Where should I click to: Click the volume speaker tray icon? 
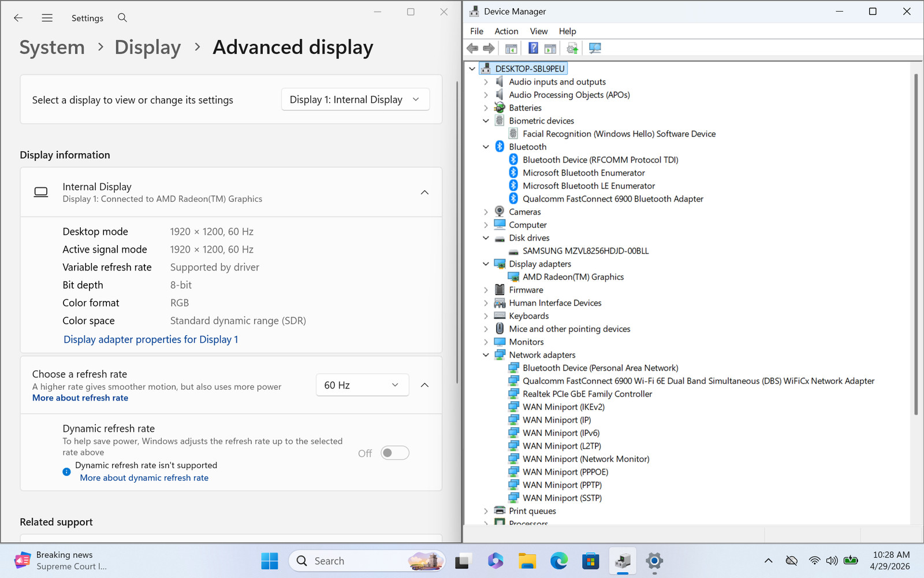click(x=832, y=561)
